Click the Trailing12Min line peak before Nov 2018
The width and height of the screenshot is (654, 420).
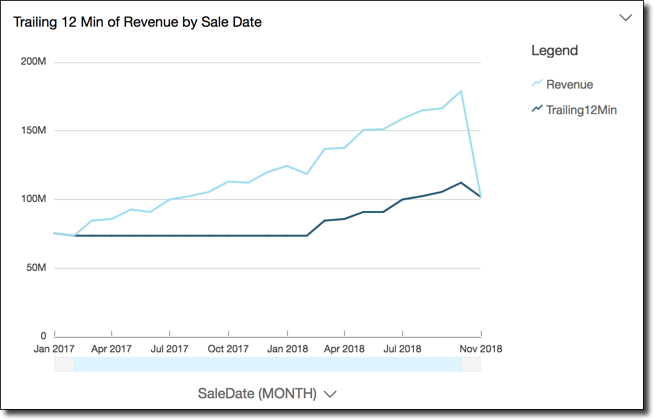(460, 183)
